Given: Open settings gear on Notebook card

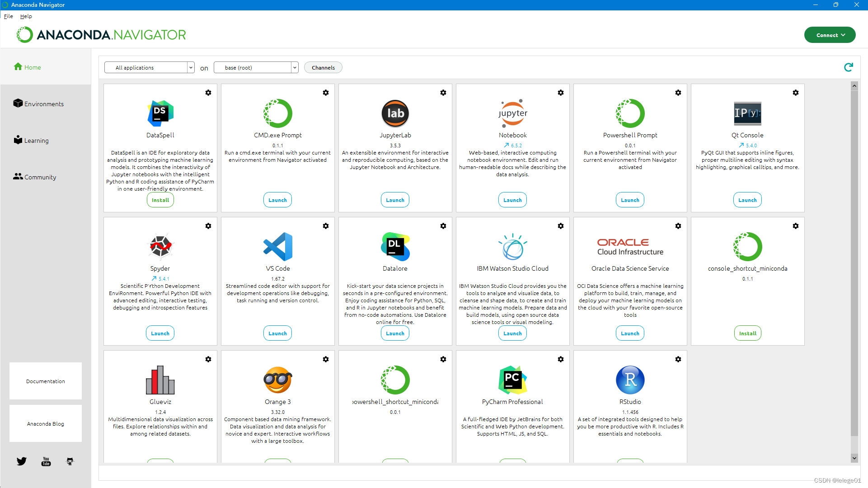Looking at the screenshot, I should pyautogui.click(x=561, y=93).
